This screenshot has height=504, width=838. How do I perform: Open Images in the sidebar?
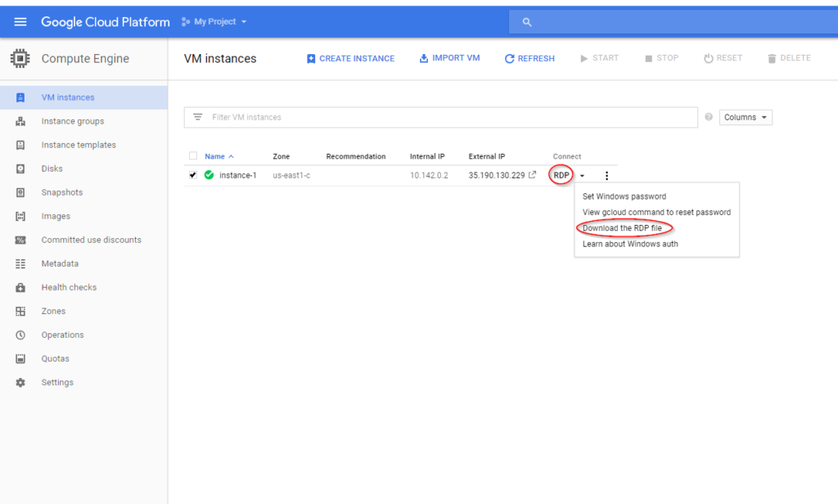[56, 217]
